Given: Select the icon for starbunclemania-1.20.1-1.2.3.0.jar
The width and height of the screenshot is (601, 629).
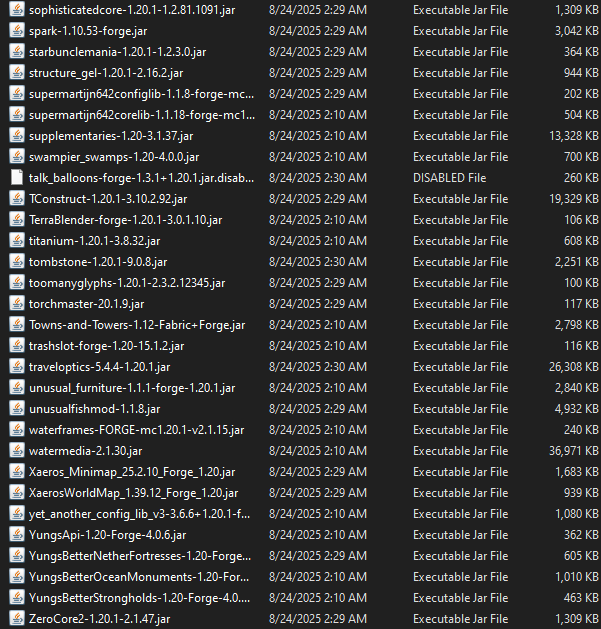Looking at the screenshot, I should pos(17,52).
